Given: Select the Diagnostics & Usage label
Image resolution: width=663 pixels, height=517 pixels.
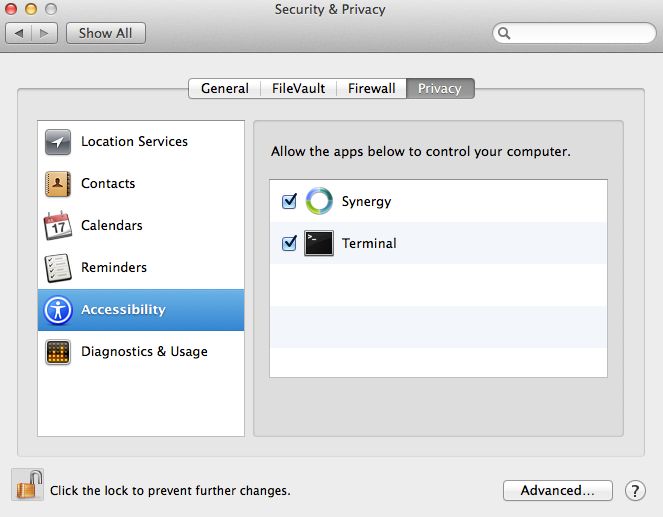Looking at the screenshot, I should point(144,352).
